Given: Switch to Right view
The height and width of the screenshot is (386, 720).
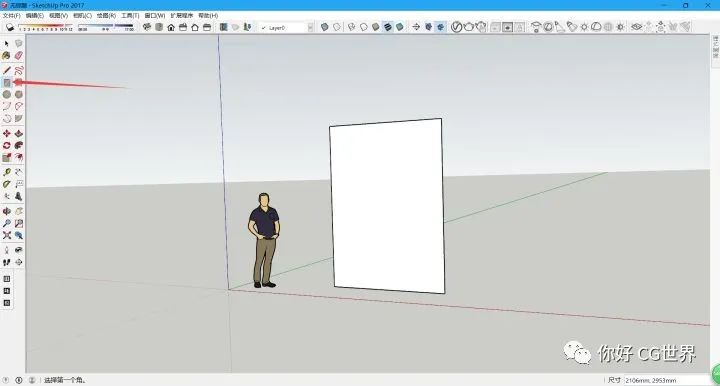Looking at the screenshot, I should [x=183, y=28].
